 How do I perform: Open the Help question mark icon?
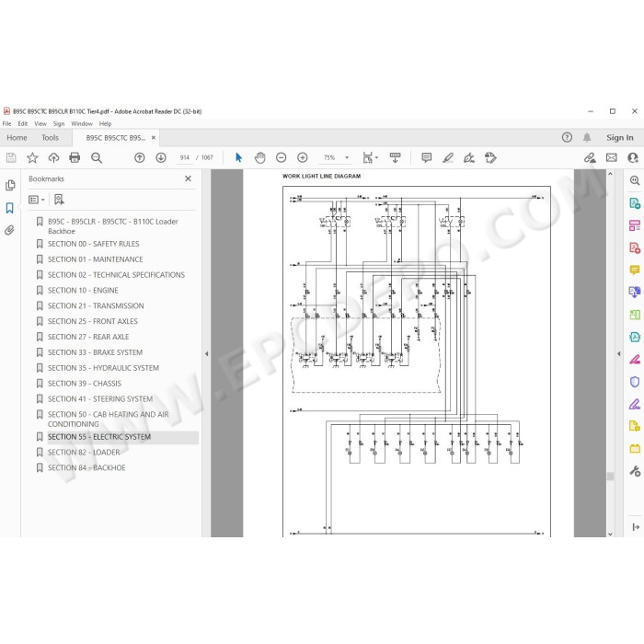click(x=567, y=138)
